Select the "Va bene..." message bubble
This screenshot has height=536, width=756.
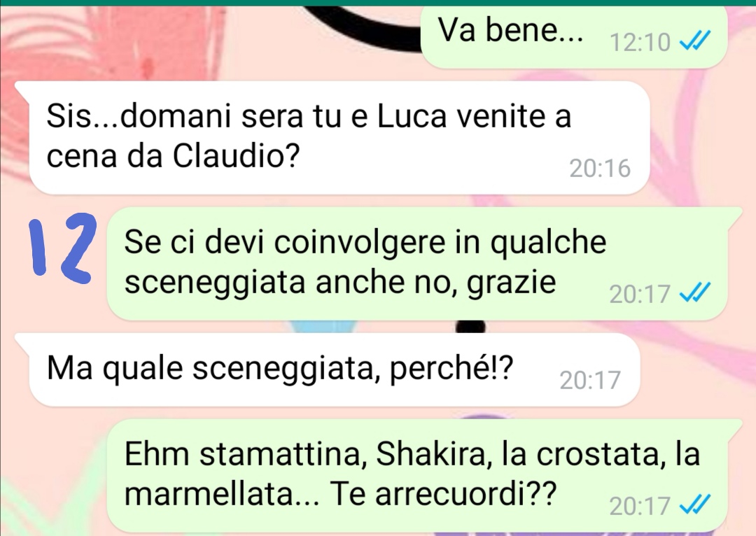[574, 36]
